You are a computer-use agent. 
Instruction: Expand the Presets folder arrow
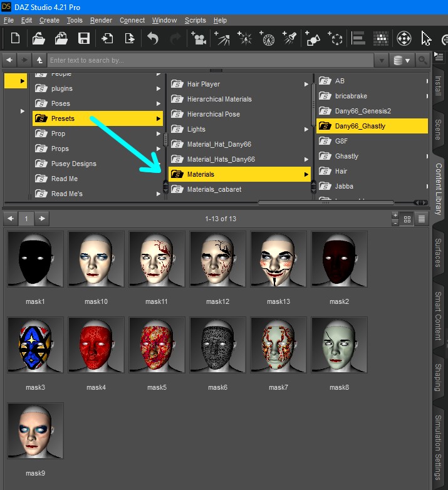(159, 119)
